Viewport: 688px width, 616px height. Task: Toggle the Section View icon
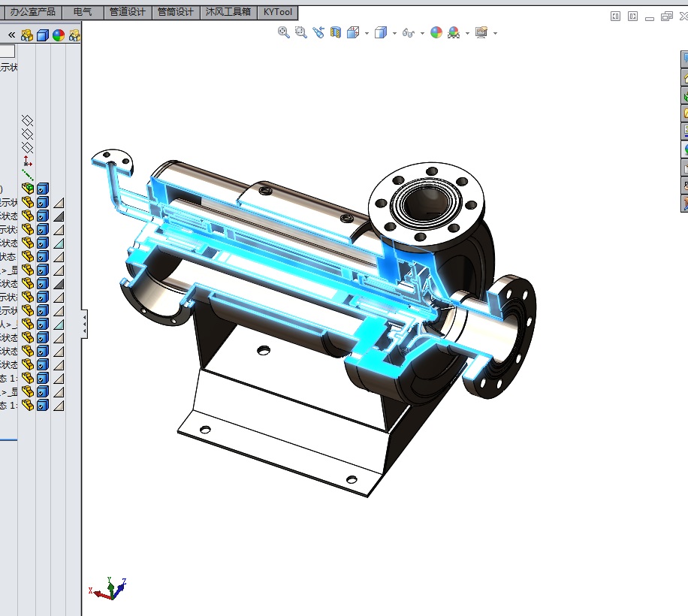pyautogui.click(x=336, y=32)
